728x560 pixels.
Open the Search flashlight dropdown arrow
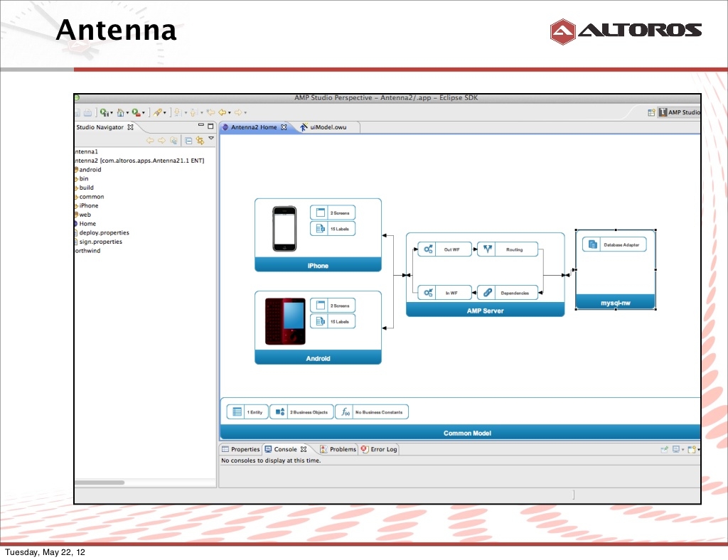165,113
